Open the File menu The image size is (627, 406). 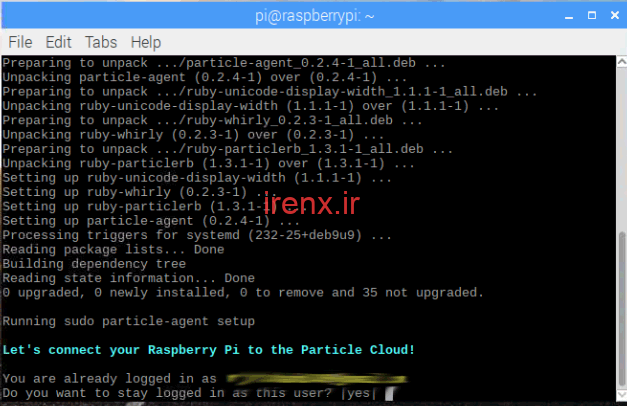click(20, 42)
